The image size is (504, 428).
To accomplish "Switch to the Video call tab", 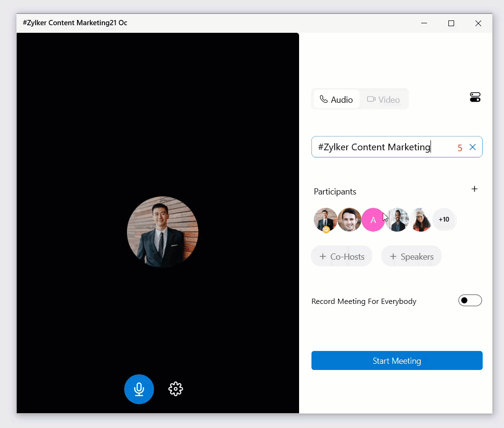I will click(383, 99).
